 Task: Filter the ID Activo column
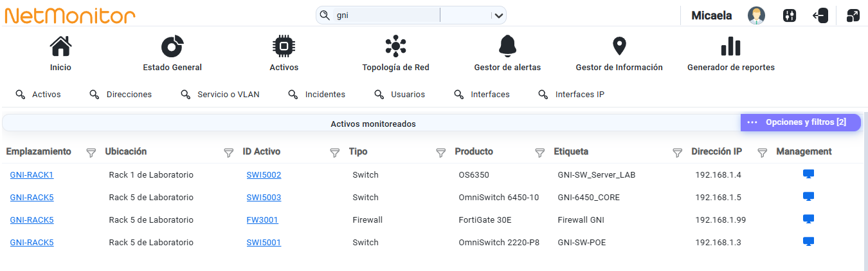click(334, 153)
